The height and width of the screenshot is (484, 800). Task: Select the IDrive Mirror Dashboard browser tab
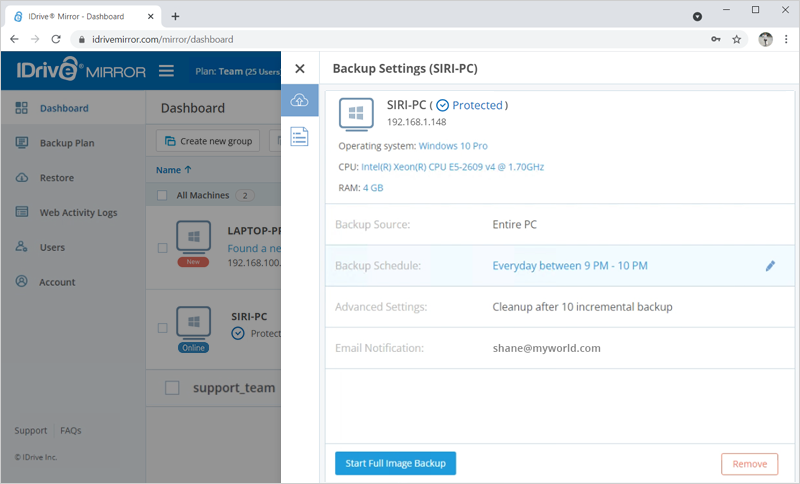(84, 16)
